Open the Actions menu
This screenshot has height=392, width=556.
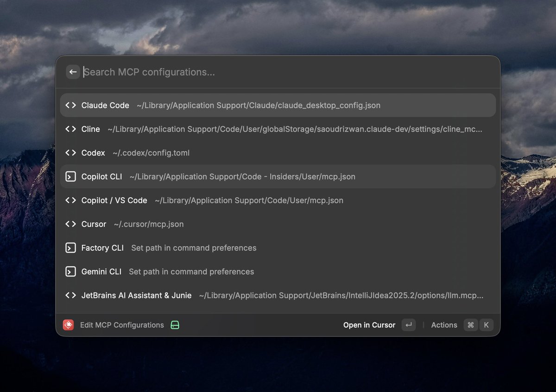tap(444, 325)
